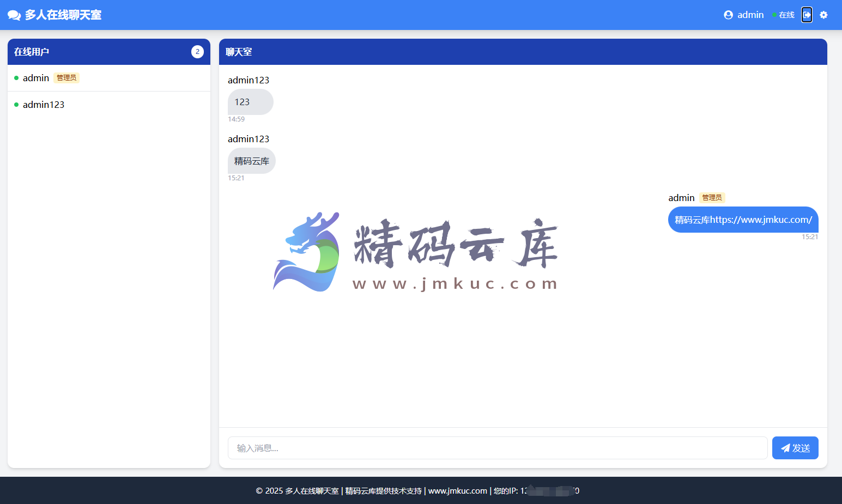Focus the 输入消息 input field

coord(498,448)
